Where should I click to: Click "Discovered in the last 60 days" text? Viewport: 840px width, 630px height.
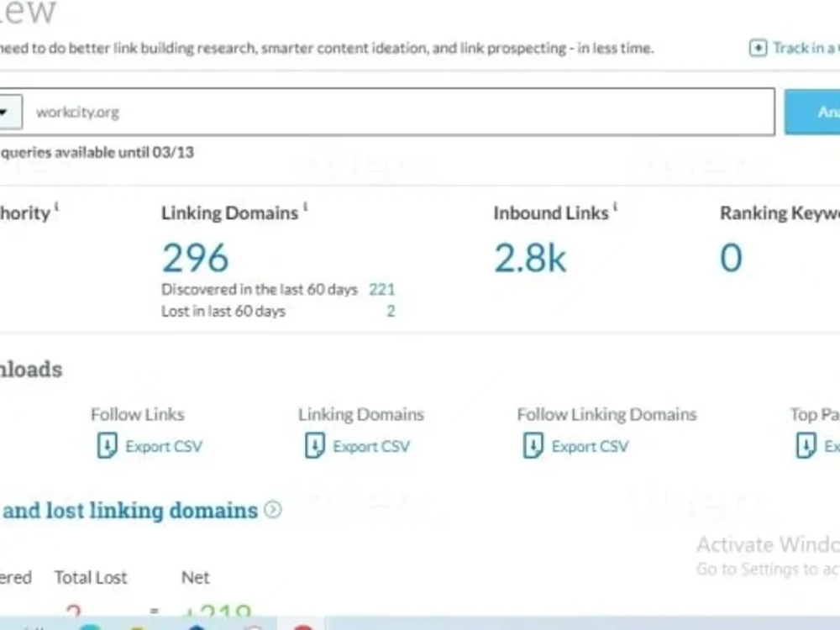pyautogui.click(x=260, y=290)
